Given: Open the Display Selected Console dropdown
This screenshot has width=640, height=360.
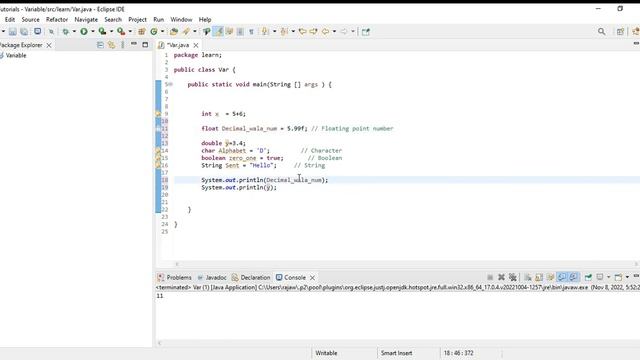Looking at the screenshot, I should point(609,277).
